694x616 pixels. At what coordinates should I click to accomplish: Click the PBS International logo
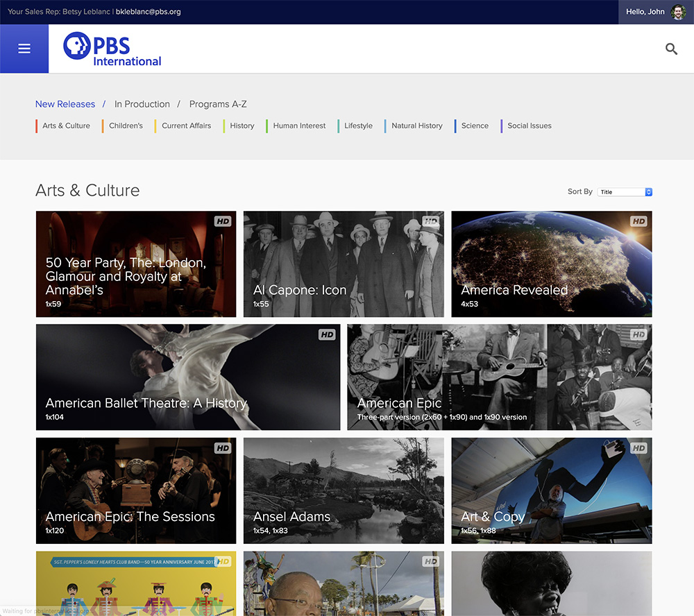point(112,51)
